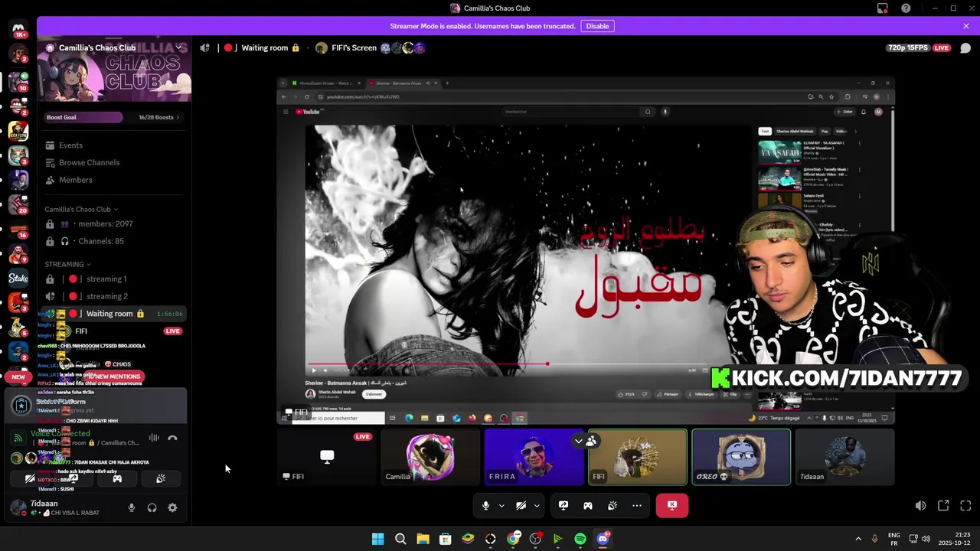Open Spotify from taskbar
Screen dimensions: 980x551
point(580,539)
